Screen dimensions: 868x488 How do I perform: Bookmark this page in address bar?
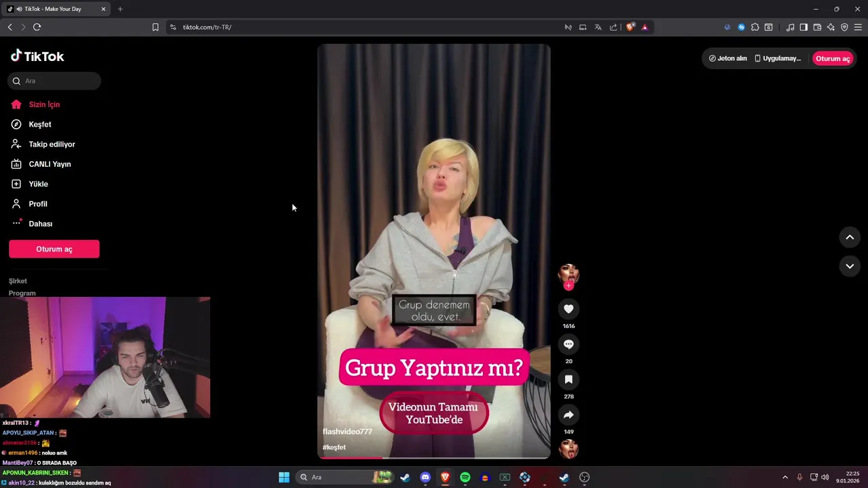pos(155,27)
